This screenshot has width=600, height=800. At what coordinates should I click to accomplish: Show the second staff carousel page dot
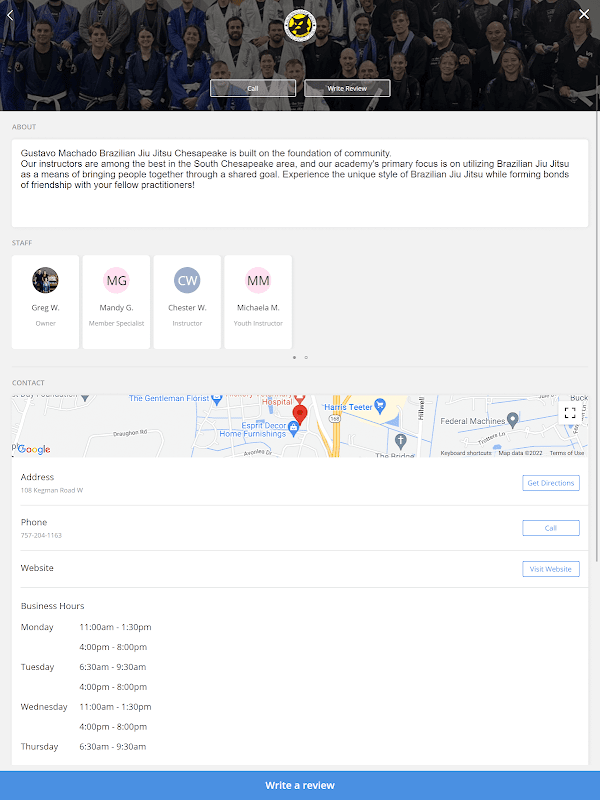306,358
